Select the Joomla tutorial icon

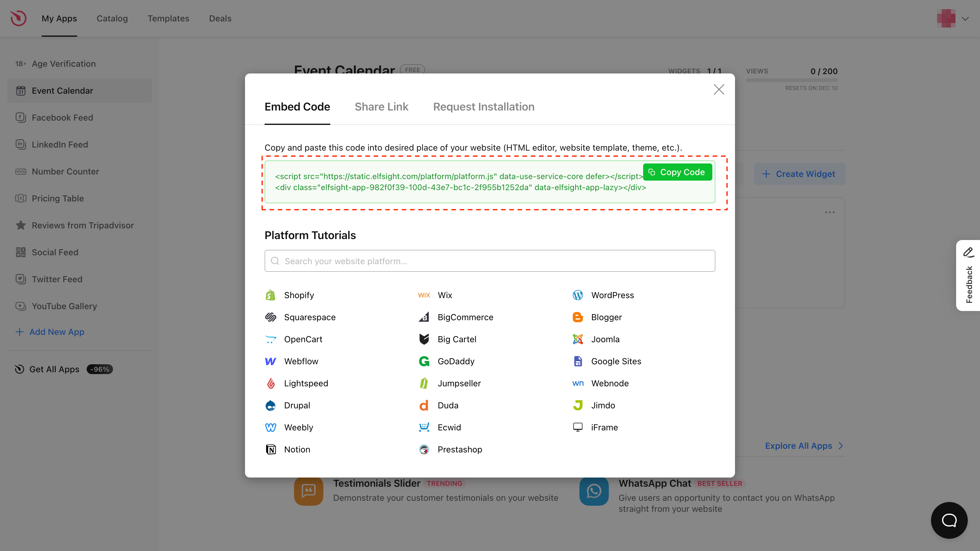578,339
